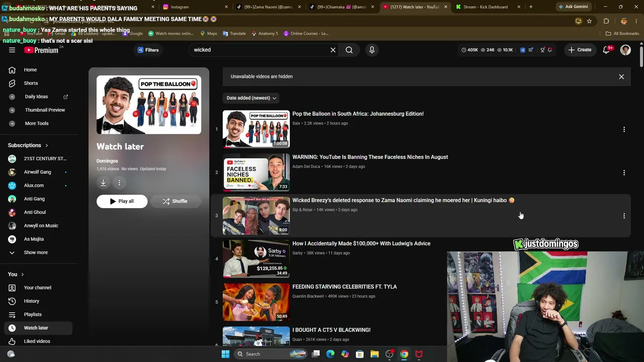Screen dimensions: 644x362
Task: Start voice search with the microphone
Action: 372,50
